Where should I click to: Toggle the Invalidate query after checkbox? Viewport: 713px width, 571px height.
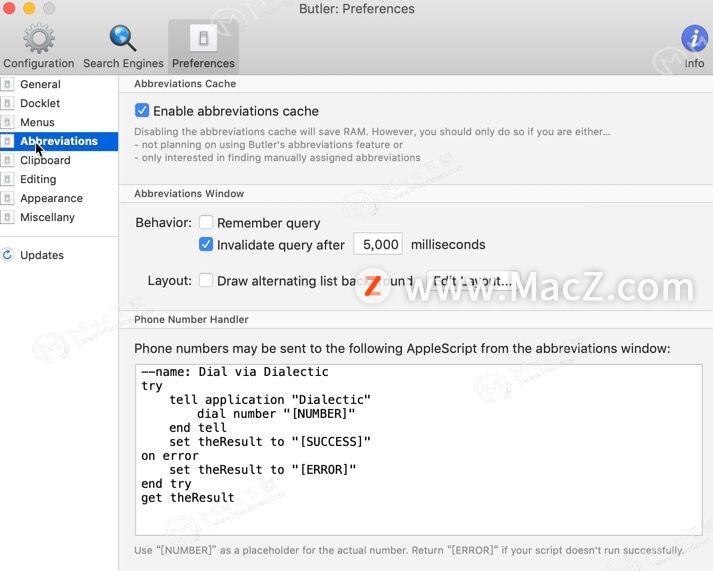206,244
